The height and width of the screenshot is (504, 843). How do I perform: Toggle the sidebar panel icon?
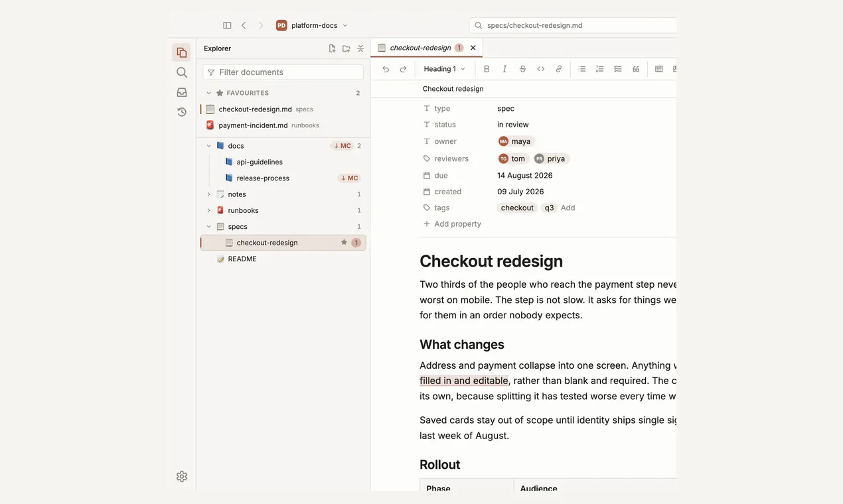click(227, 25)
